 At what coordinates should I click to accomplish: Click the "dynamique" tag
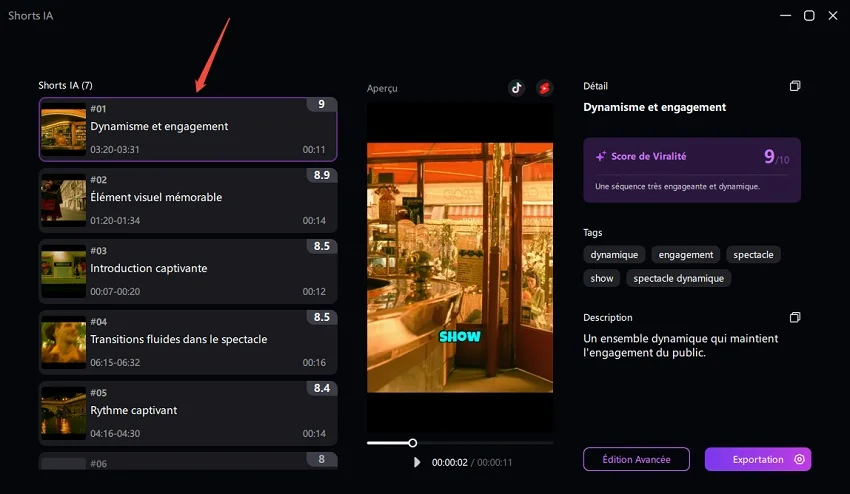point(614,255)
